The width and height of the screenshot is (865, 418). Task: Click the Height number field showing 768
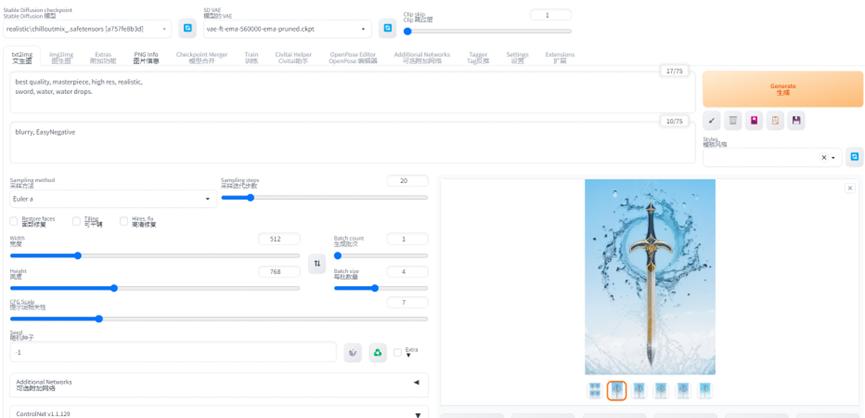(279, 272)
